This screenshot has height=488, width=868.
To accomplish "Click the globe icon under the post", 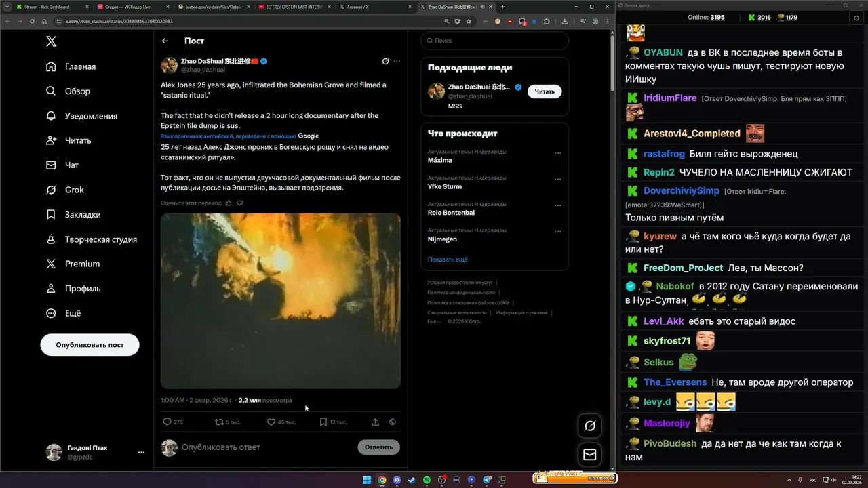I will tap(393, 422).
